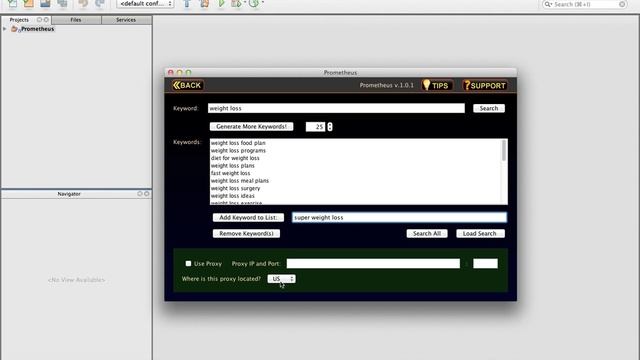Viewport: 640px width, 360px height.
Task: Select keyword weight loss surgery
Action: 236,188
